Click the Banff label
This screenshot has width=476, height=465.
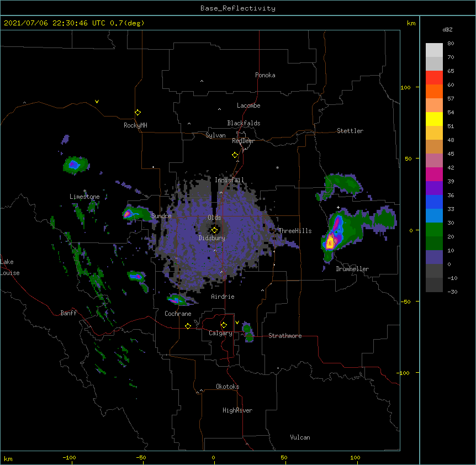click(68, 313)
